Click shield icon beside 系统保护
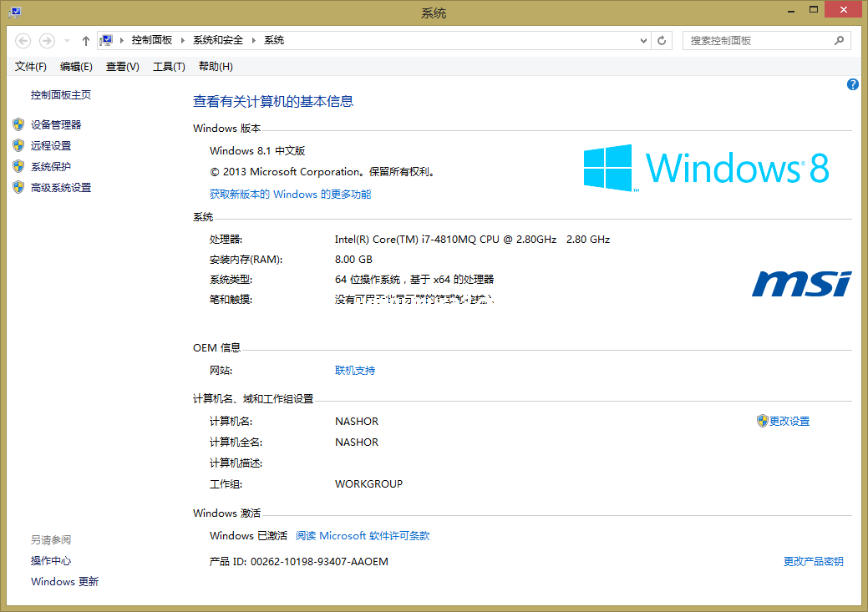 point(18,166)
